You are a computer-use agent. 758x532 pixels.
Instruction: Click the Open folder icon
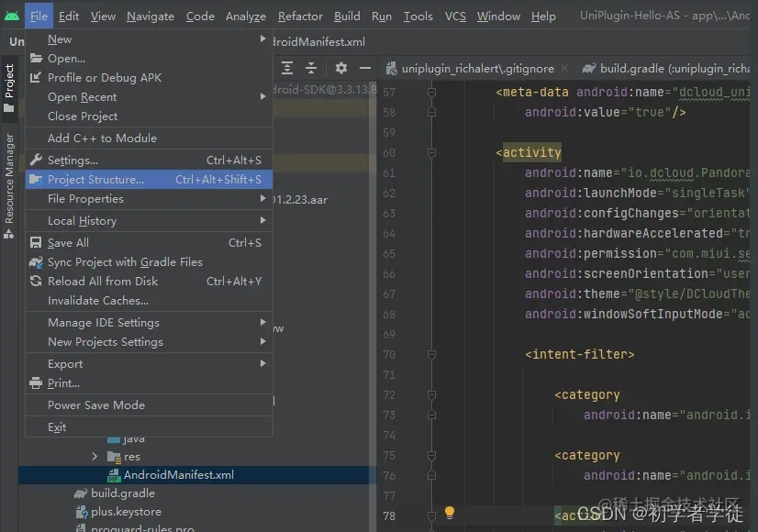(36, 59)
